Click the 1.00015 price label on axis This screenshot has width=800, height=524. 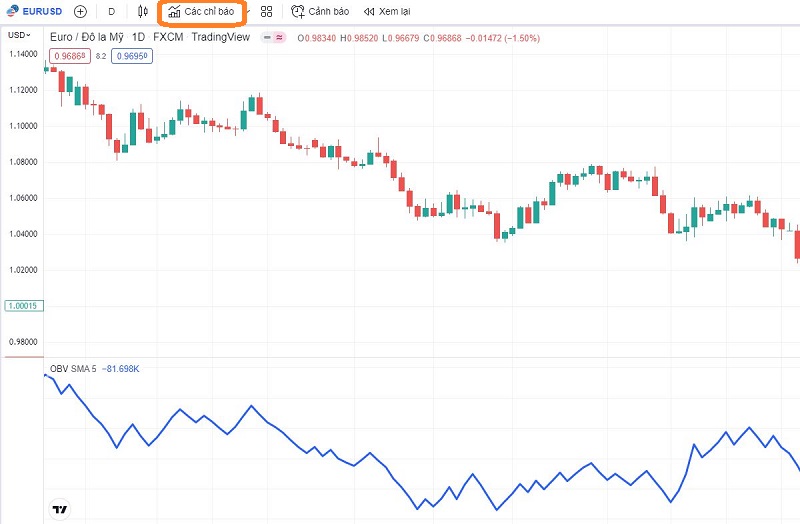coord(23,306)
